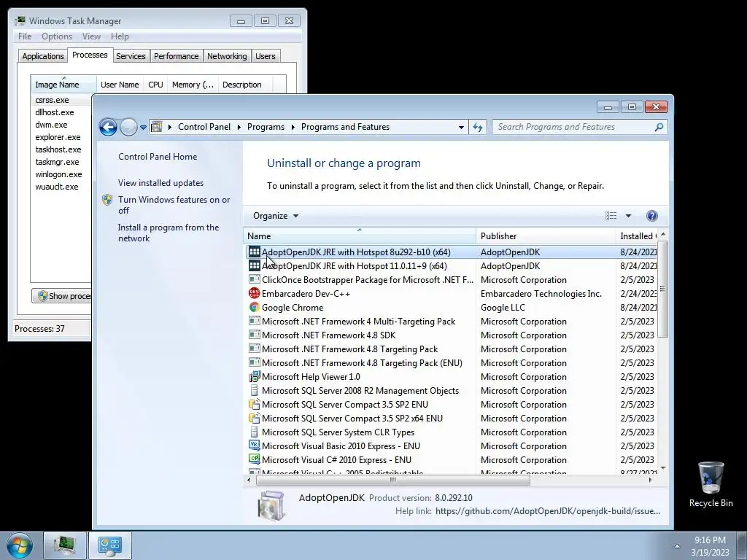The image size is (747, 560).
Task: Click View installed updates link
Action: [160, 183]
